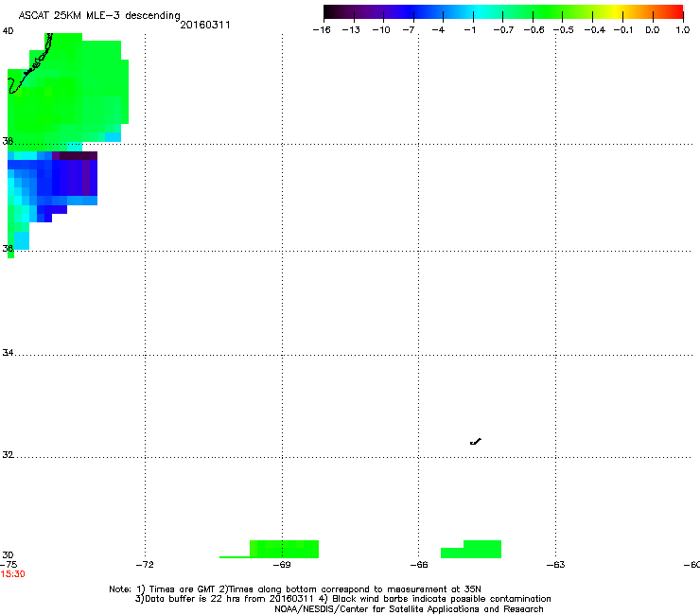Image resolution: width=700 pixels, height=615 pixels.
Task: Click the longitude label '-75'
Action: [x=8, y=565]
